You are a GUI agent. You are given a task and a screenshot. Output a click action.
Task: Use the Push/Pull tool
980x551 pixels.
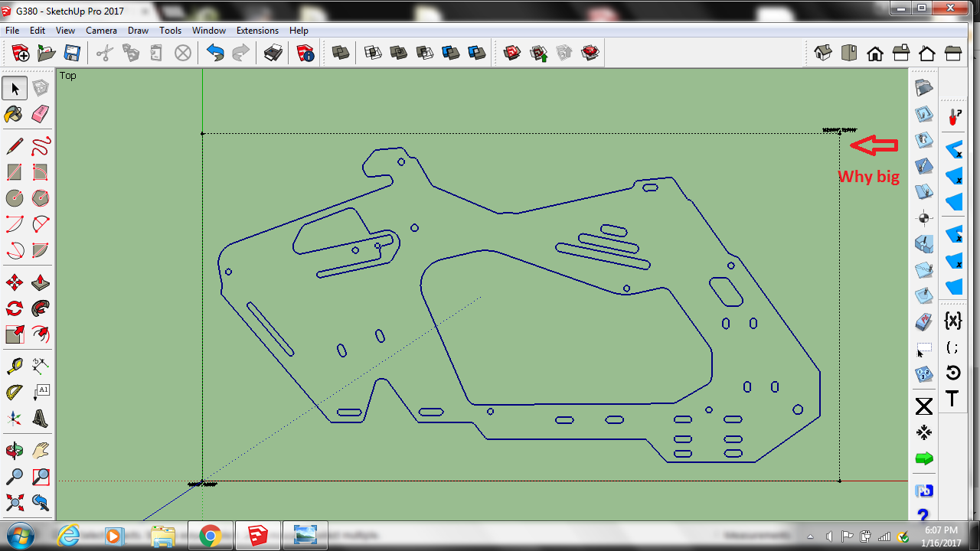pyautogui.click(x=41, y=282)
